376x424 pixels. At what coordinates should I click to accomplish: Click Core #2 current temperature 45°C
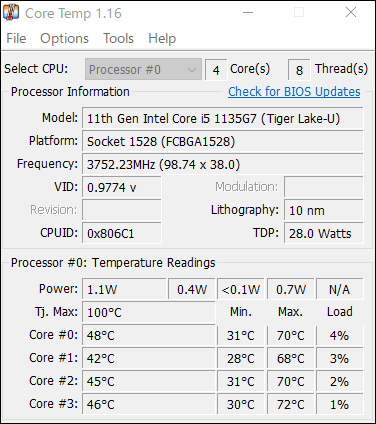(x=149, y=381)
